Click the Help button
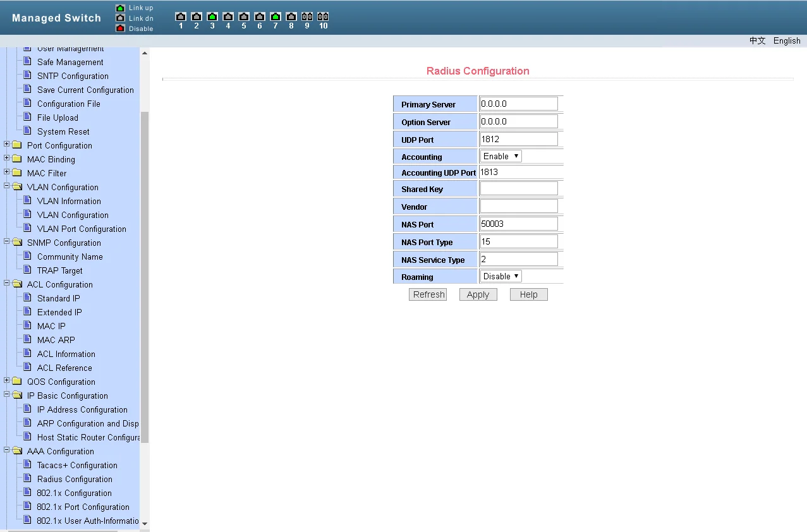807x532 pixels. pyautogui.click(x=529, y=294)
